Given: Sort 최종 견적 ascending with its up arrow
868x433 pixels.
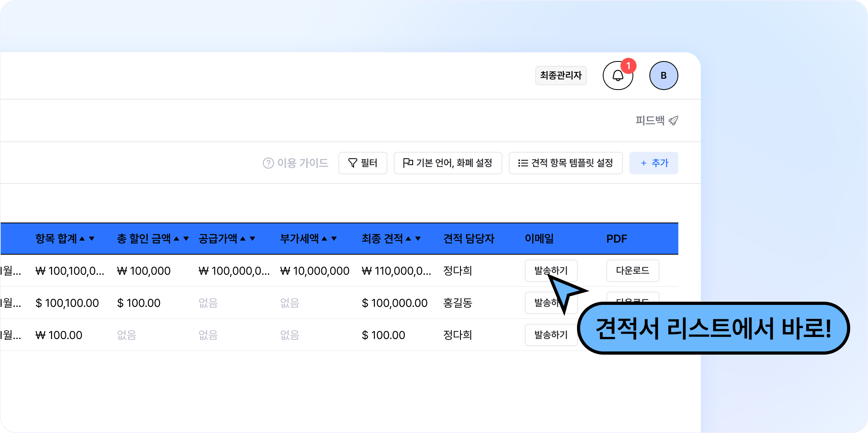Looking at the screenshot, I should [x=408, y=239].
